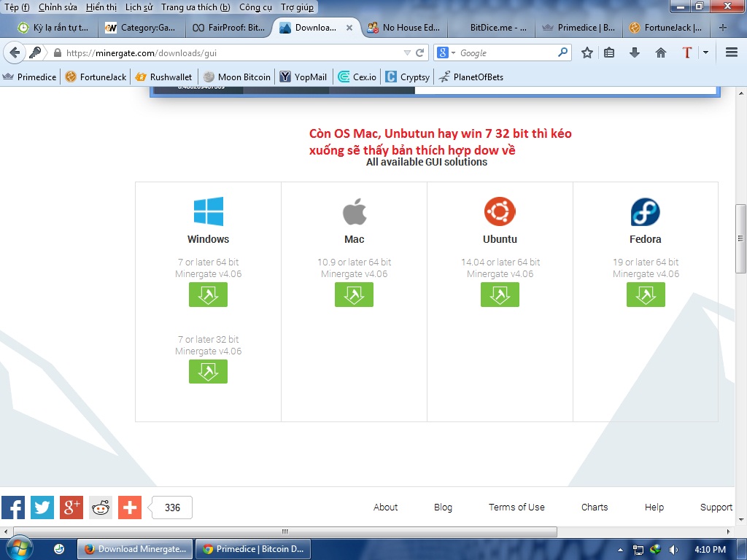The width and height of the screenshot is (747, 560).
Task: Open the Windows Start button
Action: coord(20,548)
